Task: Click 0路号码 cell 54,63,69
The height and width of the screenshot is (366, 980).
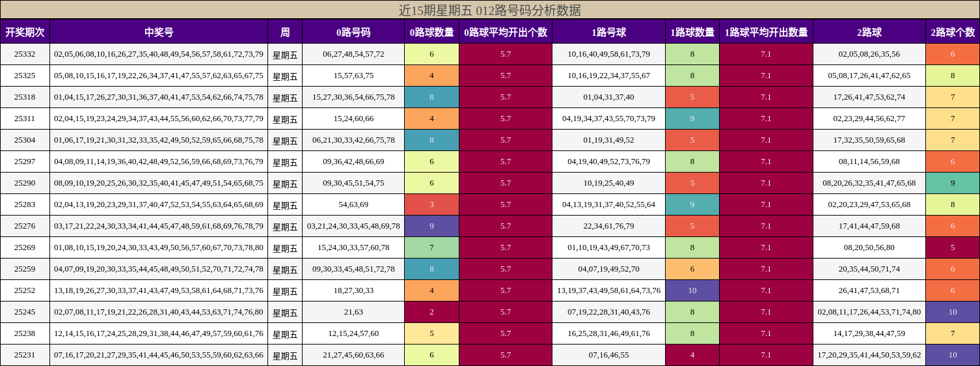Action: (353, 204)
